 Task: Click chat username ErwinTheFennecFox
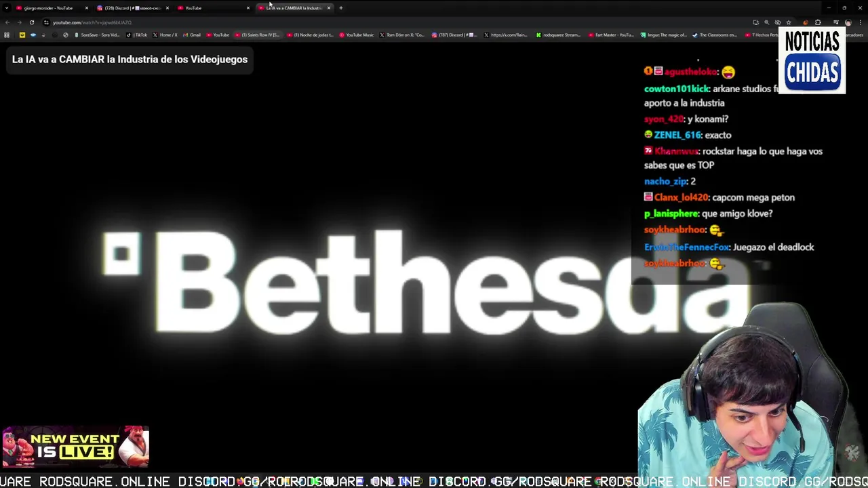coord(686,247)
